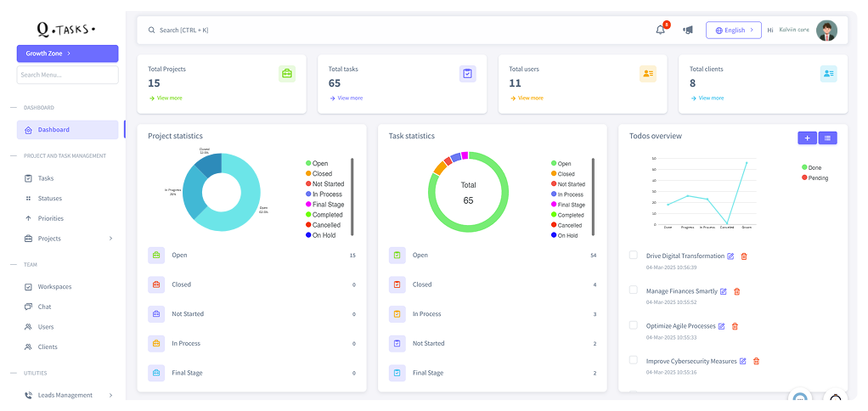
Task: Click the edit icon for Drive Digital Transformation
Action: click(x=731, y=256)
